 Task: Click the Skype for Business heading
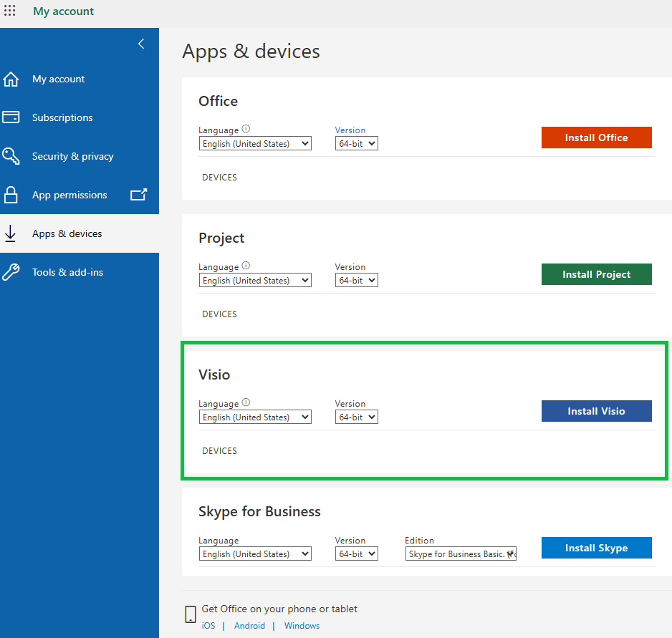pos(259,511)
